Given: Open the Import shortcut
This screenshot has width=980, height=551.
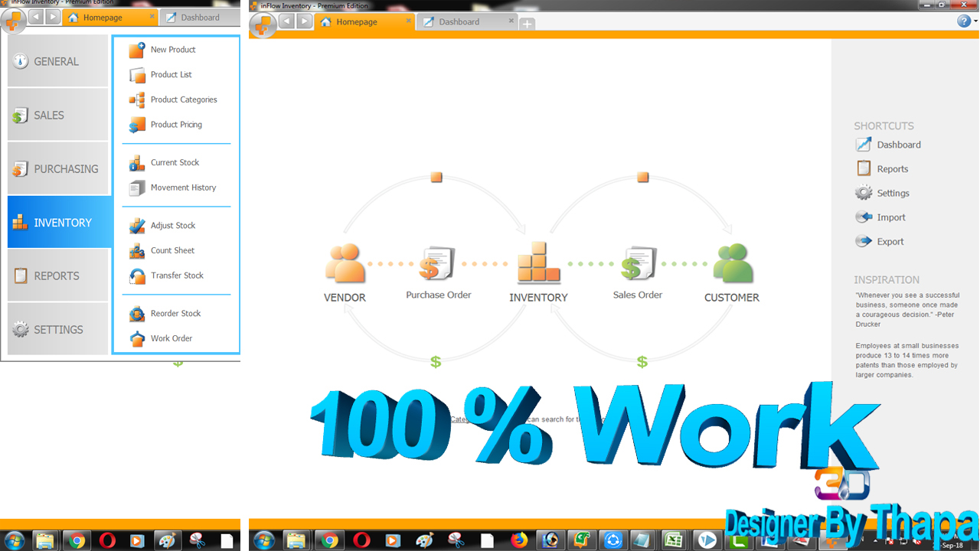Looking at the screenshot, I should (x=880, y=217).
